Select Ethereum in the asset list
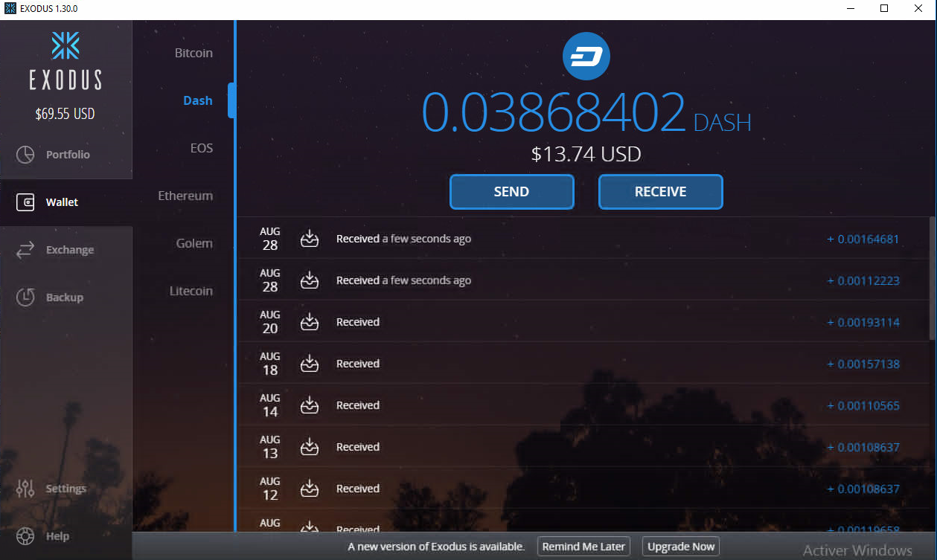Screen dimensions: 937x560 [x=185, y=196]
